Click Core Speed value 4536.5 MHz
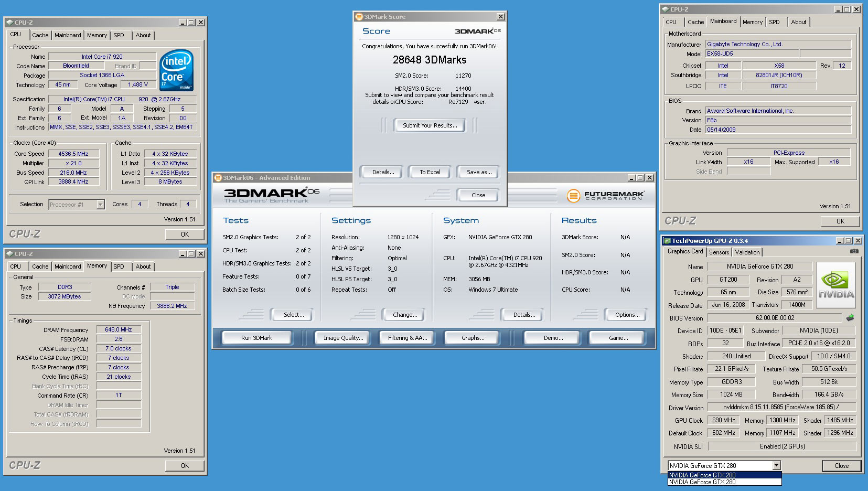 tap(73, 154)
